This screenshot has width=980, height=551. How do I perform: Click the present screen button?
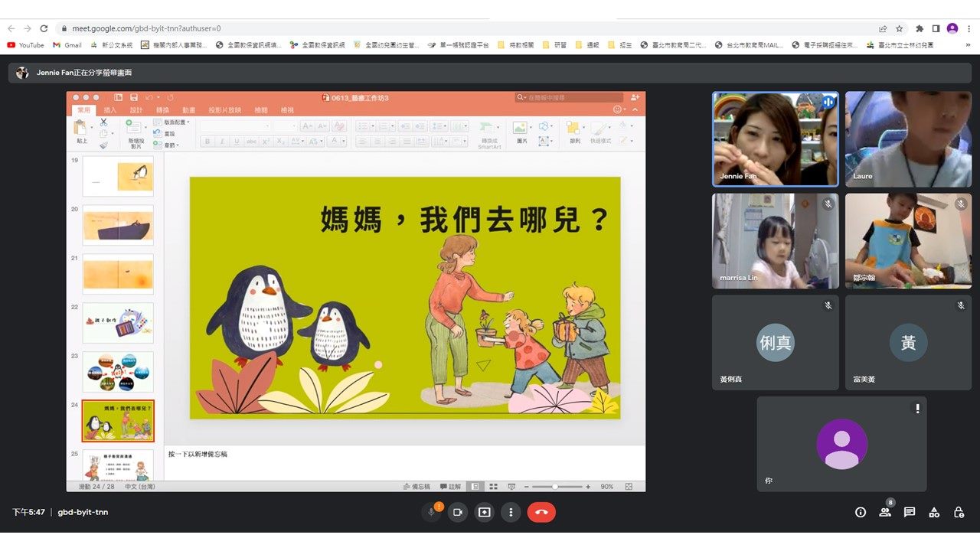tap(484, 512)
